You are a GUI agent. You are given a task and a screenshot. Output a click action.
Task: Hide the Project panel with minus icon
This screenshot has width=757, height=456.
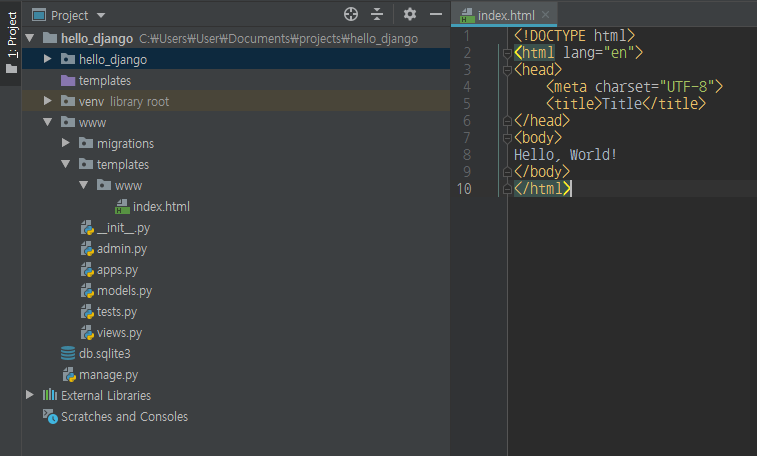(x=436, y=14)
